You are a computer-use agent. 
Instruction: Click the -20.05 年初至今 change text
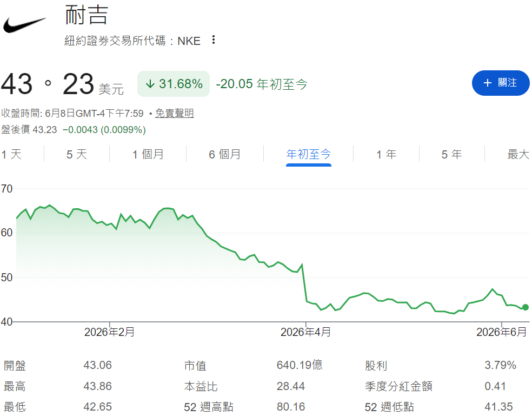pyautogui.click(x=262, y=84)
